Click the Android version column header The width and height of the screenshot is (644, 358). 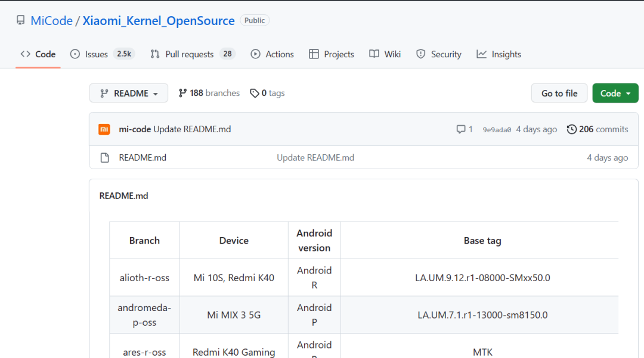pyautogui.click(x=314, y=240)
